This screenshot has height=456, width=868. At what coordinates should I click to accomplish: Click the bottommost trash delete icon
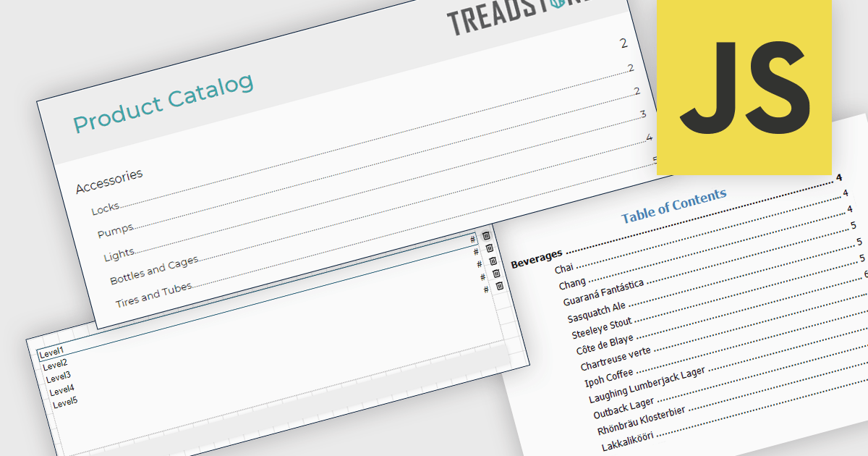pos(499,286)
